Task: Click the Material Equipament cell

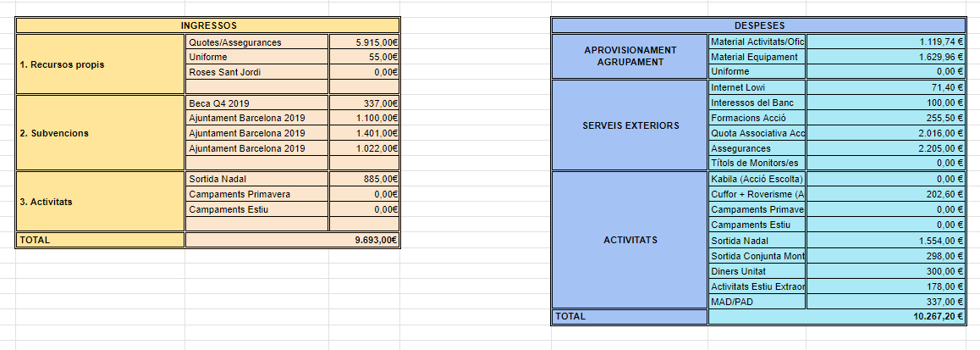Action: tap(757, 56)
